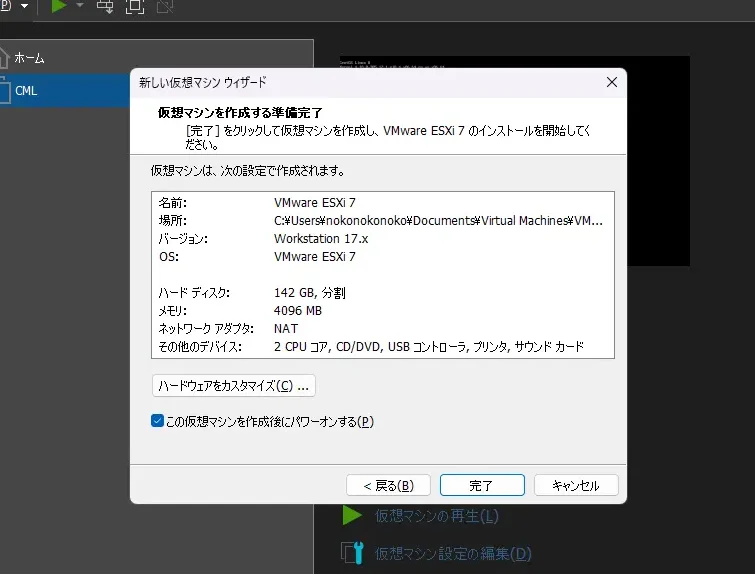Open the dropdown arrow at far left of toolbar
Screen dimensions: 755x574
point(24,6)
